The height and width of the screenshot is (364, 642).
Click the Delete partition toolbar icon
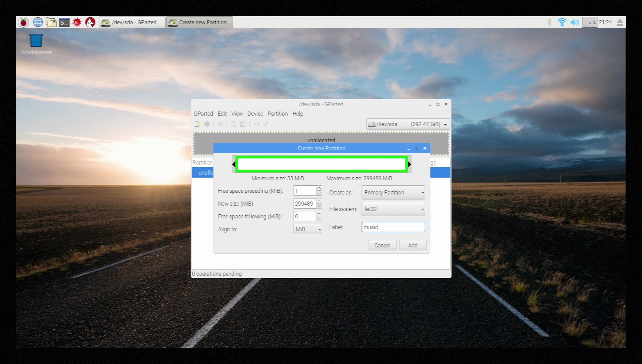[x=207, y=124]
